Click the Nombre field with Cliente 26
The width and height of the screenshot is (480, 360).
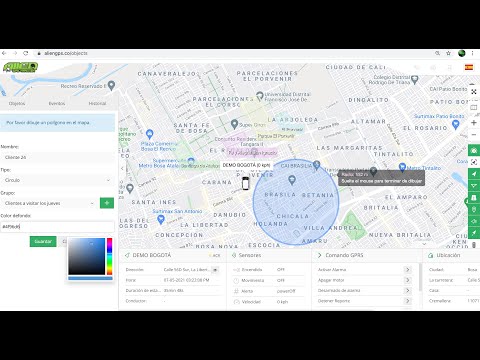coord(57,157)
